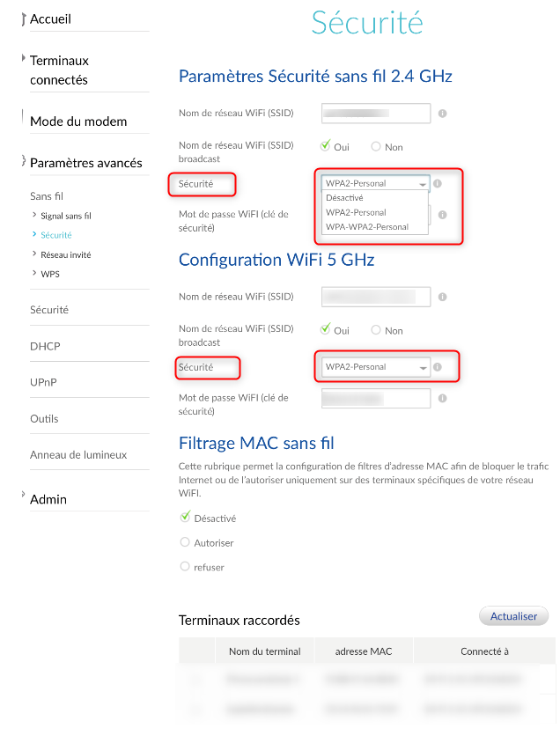560x743 pixels.
Task: Click info icon beside 5 GHz SSID field
Action: pos(442,297)
